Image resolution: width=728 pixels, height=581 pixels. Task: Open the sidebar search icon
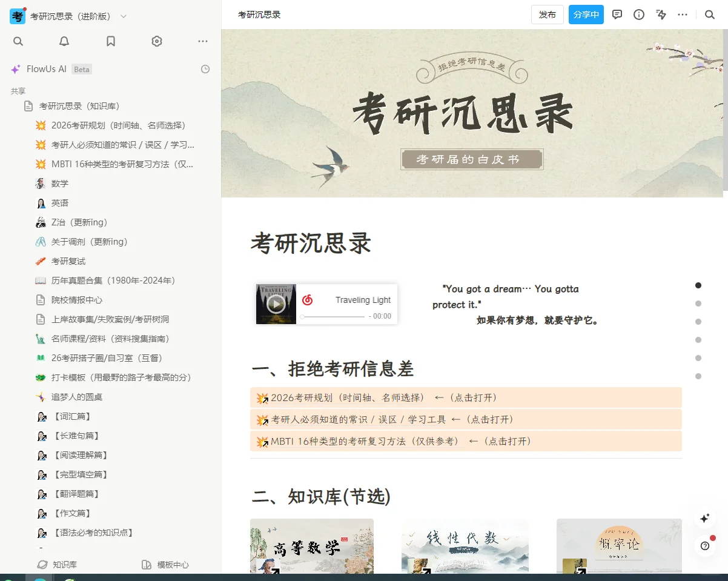point(18,41)
